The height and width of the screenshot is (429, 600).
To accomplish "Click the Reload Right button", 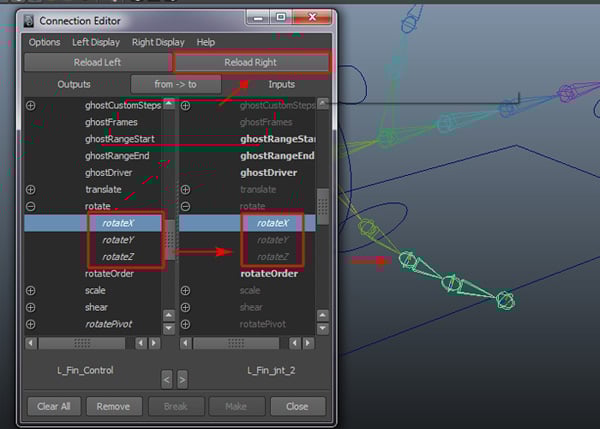I will (x=250, y=62).
